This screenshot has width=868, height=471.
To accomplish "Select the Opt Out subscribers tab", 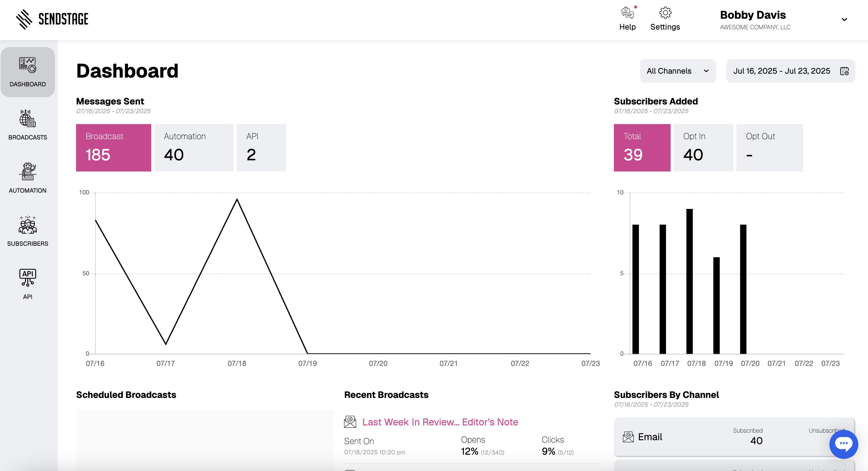I will [x=769, y=148].
